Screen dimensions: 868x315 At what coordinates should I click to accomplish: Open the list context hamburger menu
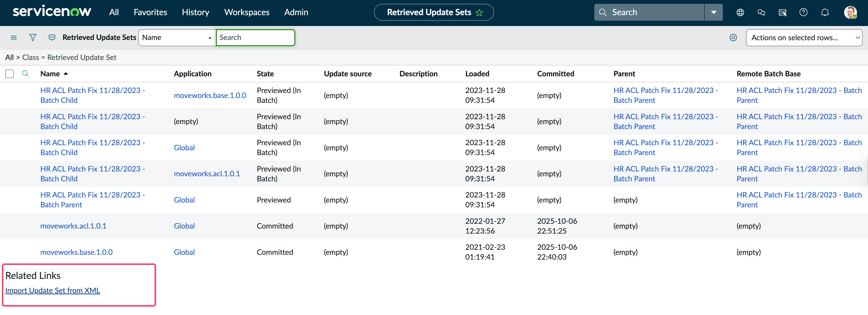pos(14,37)
